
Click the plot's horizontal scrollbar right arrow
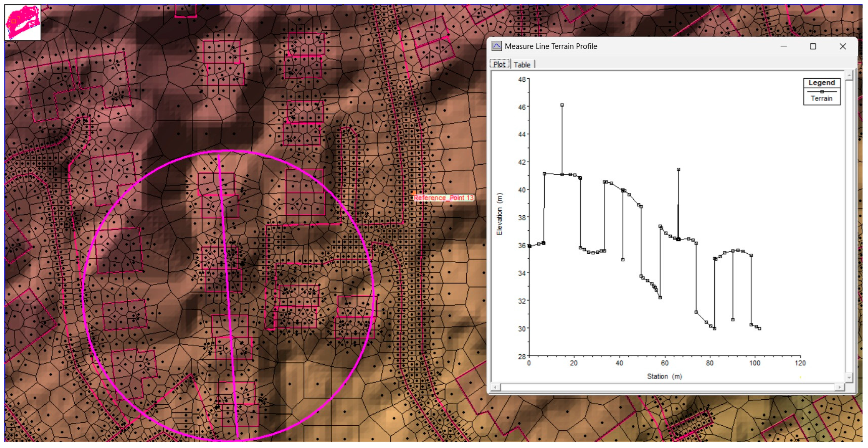tap(839, 387)
